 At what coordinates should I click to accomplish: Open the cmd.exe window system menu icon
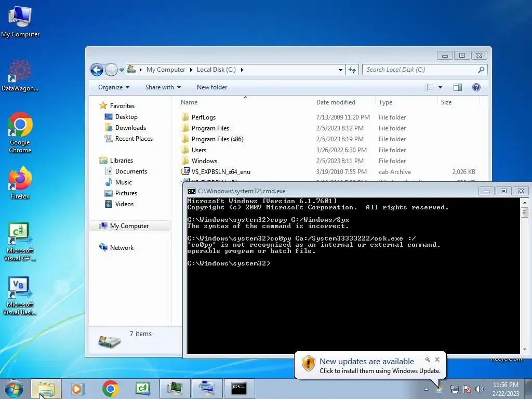(x=191, y=191)
